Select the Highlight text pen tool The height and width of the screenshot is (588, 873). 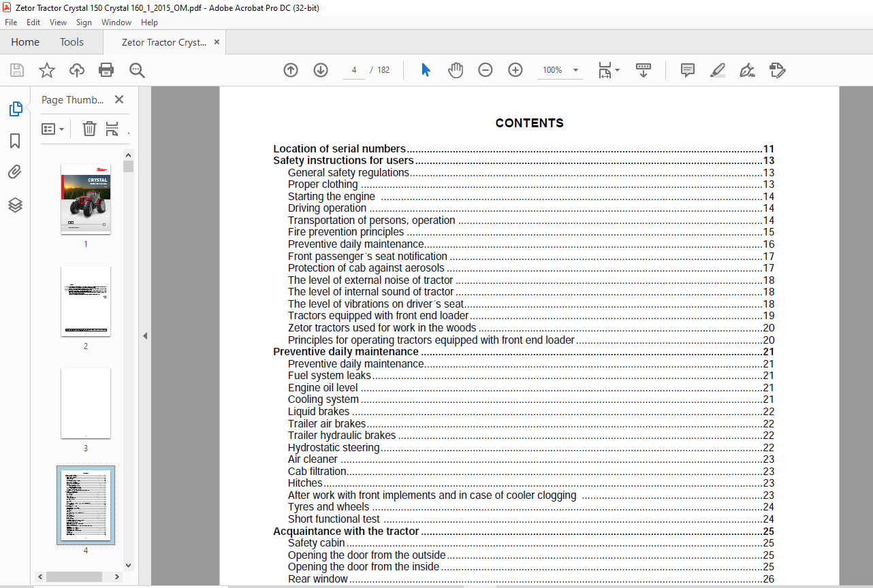[x=717, y=70]
